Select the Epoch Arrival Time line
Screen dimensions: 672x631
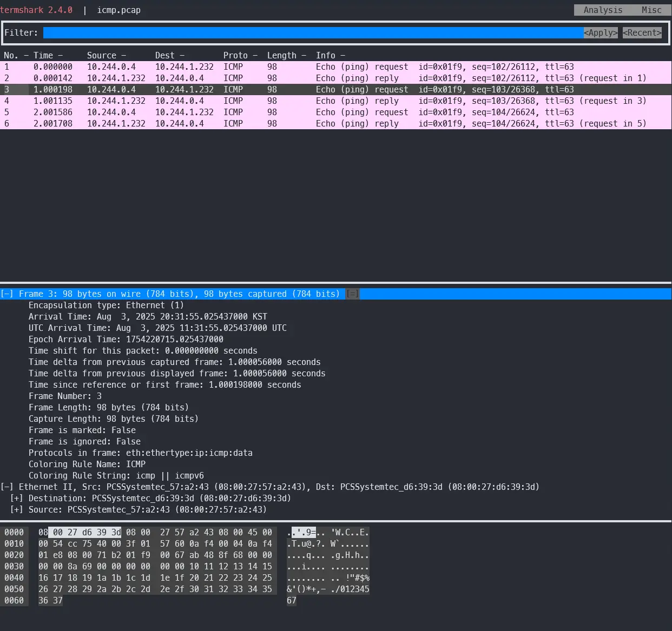tap(126, 339)
